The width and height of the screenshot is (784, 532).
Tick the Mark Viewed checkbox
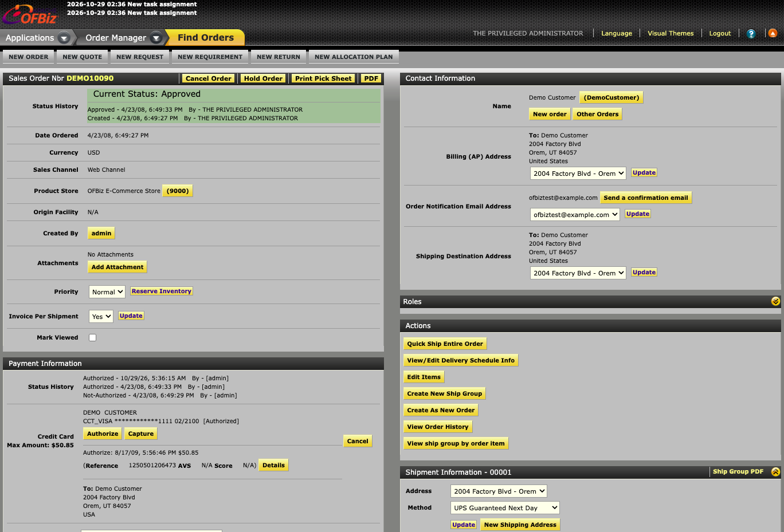[x=92, y=337]
